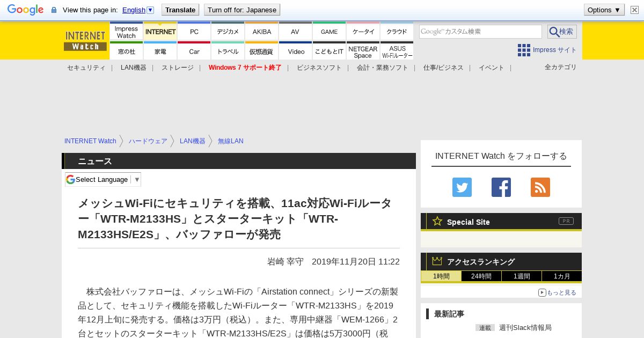Image resolution: width=644 pixels, height=338 pixels.
Task: Click the Impress site grid icon
Action: coord(524,50)
